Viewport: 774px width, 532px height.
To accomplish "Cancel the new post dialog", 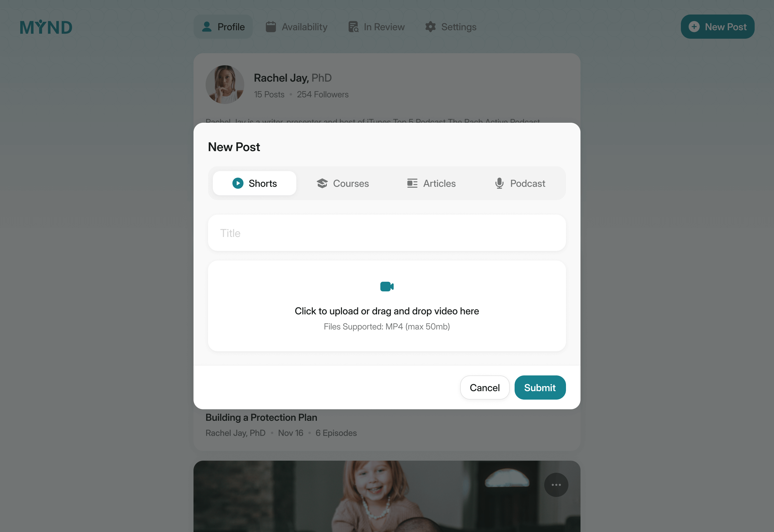I will click(484, 388).
